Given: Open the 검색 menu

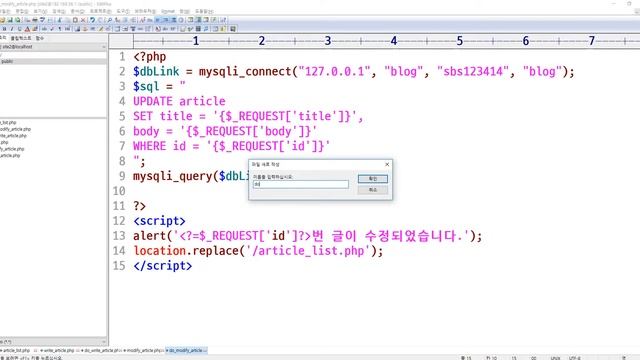Looking at the screenshot, I should [58, 11].
